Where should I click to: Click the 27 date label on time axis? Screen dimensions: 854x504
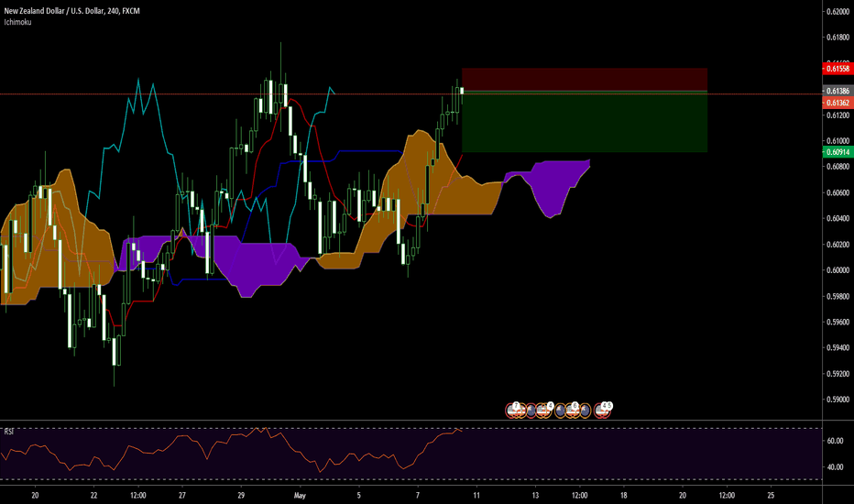[182, 495]
